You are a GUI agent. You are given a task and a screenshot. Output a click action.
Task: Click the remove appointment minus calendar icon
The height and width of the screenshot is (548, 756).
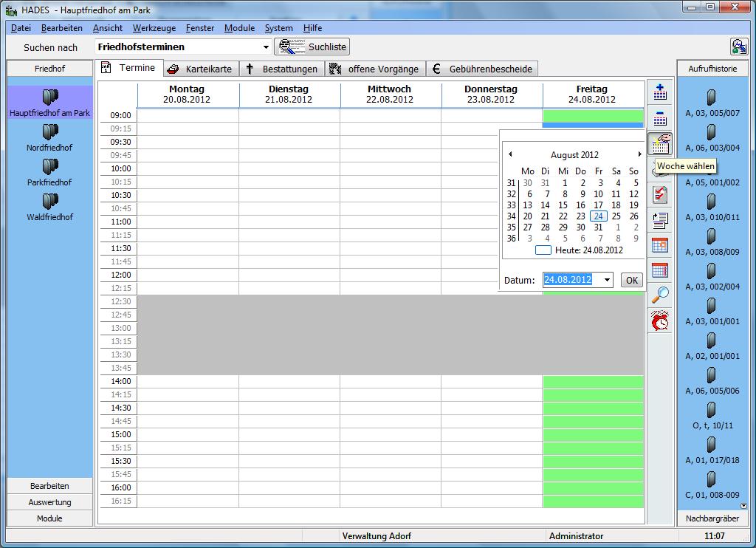660,117
